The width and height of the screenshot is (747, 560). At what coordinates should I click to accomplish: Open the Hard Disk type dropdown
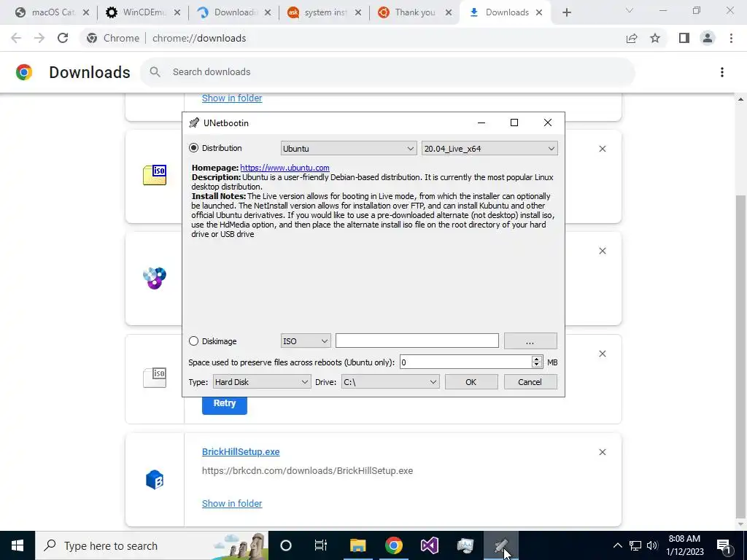point(261,382)
